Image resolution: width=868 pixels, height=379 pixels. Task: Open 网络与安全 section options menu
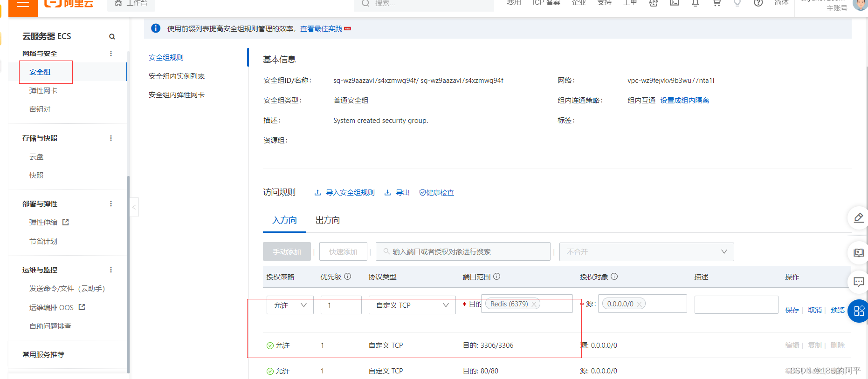click(x=111, y=54)
